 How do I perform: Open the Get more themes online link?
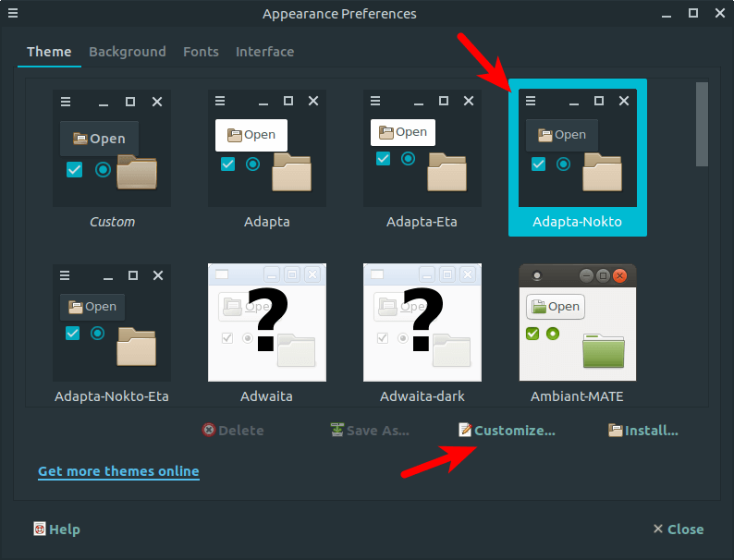click(x=118, y=471)
